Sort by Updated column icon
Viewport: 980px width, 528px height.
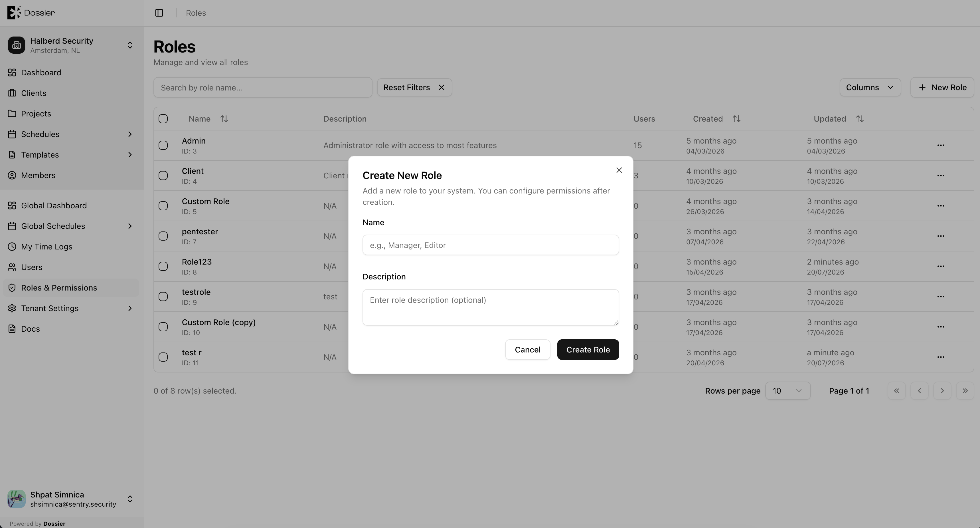click(x=860, y=119)
